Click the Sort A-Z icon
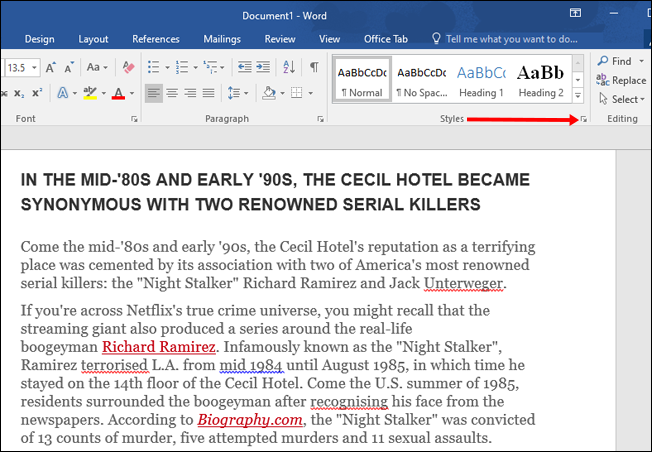The width and height of the screenshot is (652, 452). pyautogui.click(x=289, y=67)
